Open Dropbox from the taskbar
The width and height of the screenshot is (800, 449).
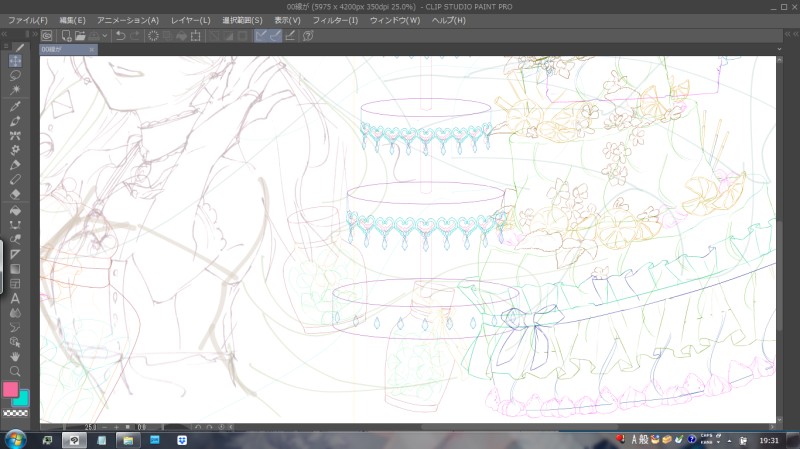click(x=182, y=440)
